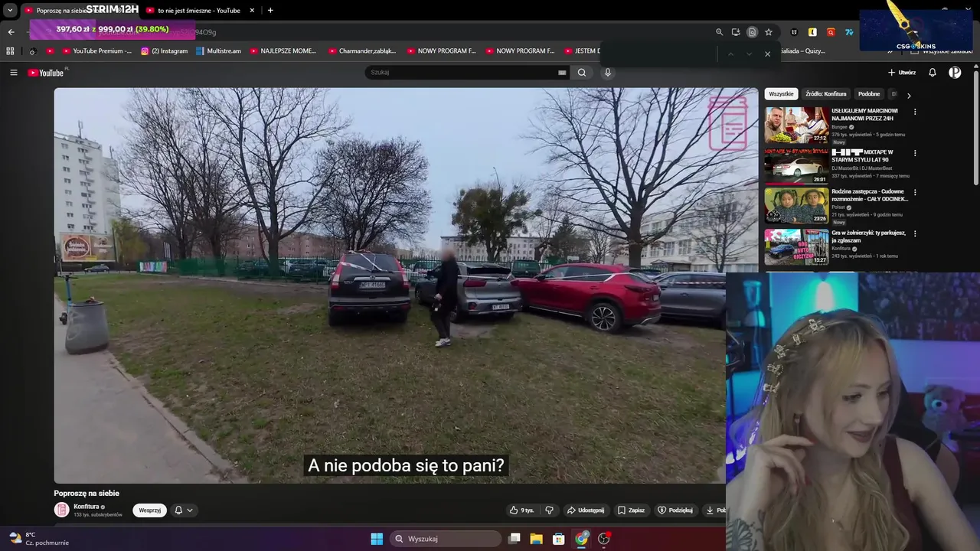Click the Zapisz save button
The width and height of the screenshot is (980, 551).
(x=632, y=510)
